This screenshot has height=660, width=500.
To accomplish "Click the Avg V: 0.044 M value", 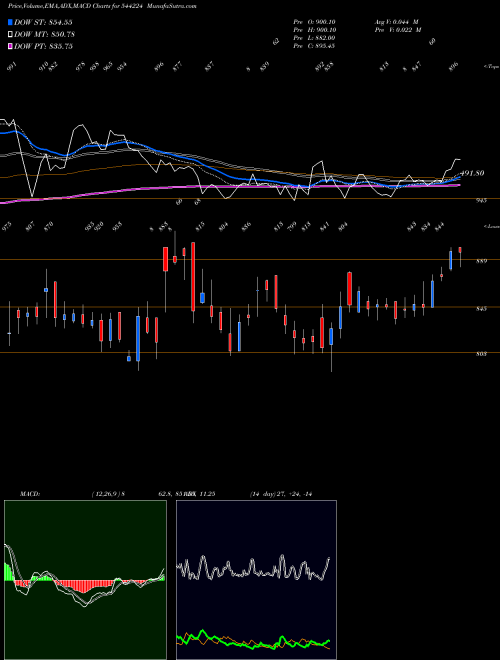I will tap(396, 22).
